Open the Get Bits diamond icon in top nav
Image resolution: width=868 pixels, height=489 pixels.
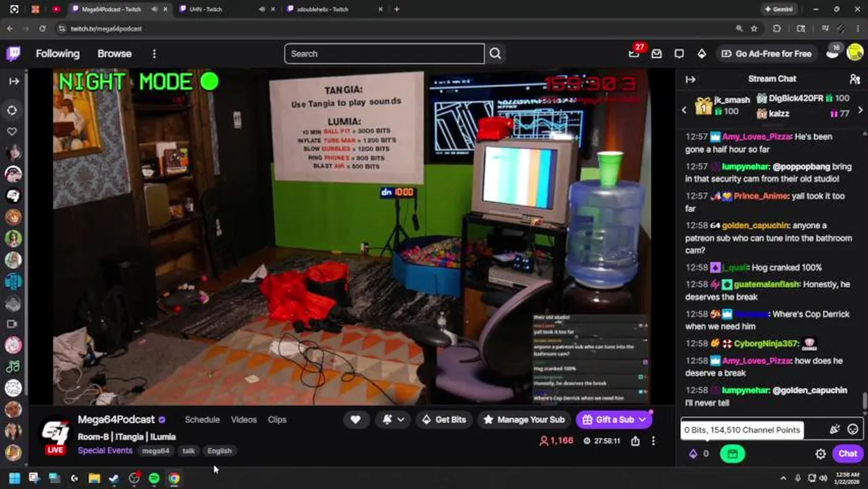pos(702,54)
